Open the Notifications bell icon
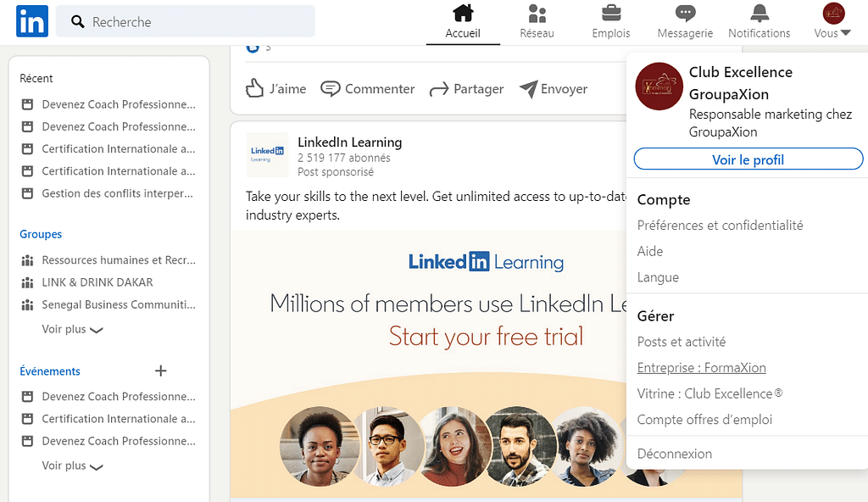868x502 pixels. point(759,14)
